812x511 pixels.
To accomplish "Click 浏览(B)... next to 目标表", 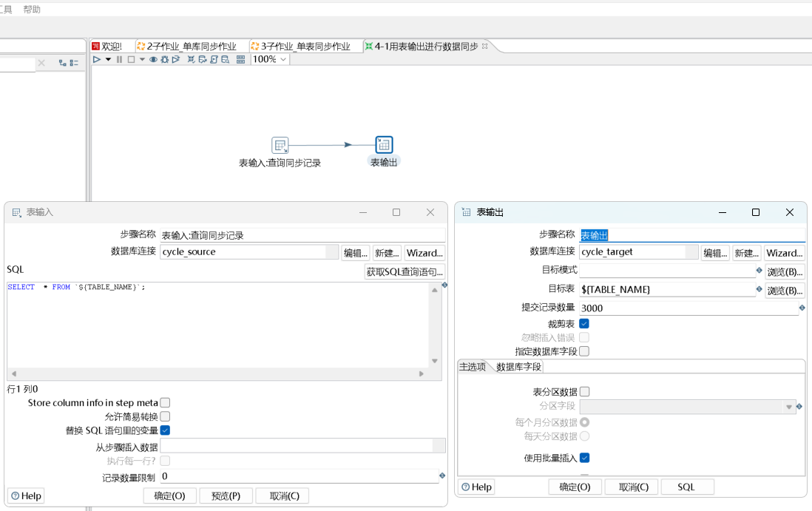I will point(785,291).
